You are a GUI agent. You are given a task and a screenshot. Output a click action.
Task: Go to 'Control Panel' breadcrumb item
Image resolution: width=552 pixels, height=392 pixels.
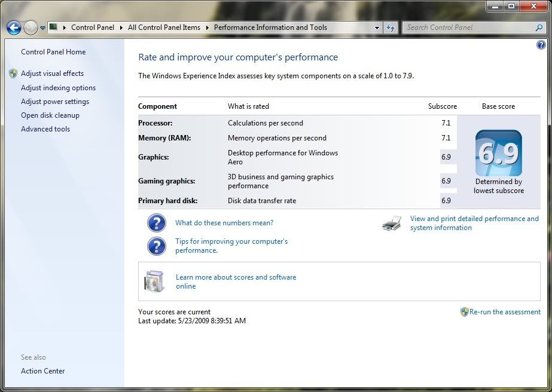(93, 27)
